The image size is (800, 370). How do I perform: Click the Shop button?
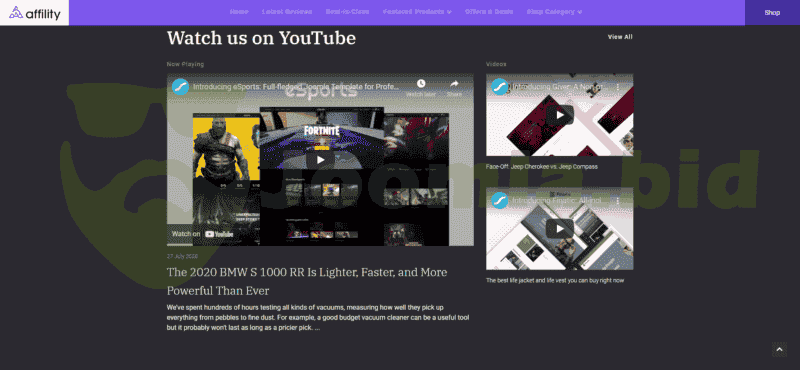(772, 12)
